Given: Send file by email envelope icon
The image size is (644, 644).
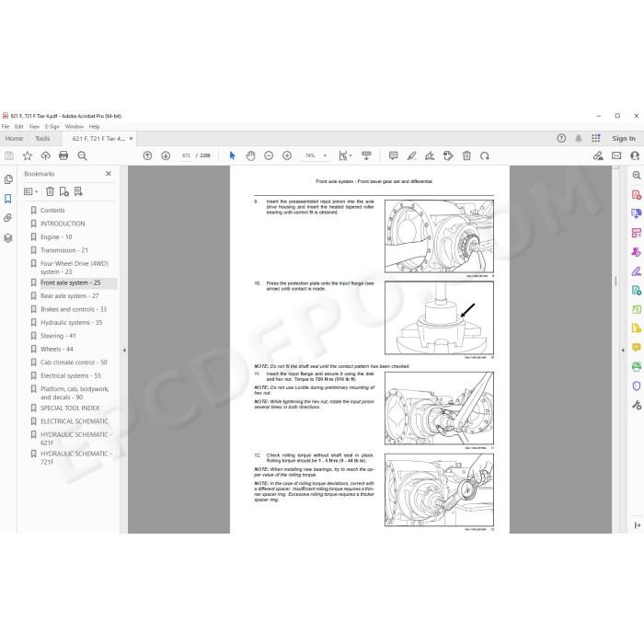Looking at the screenshot, I should [616, 155].
